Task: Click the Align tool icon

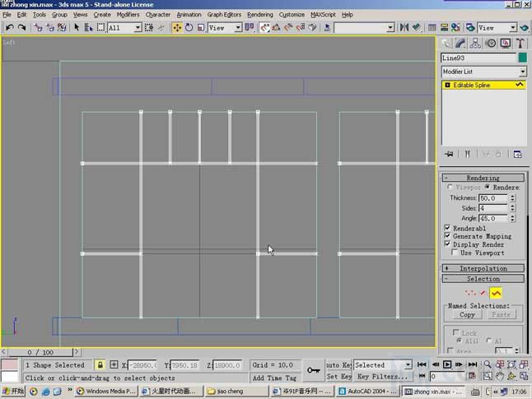Action: (417, 27)
